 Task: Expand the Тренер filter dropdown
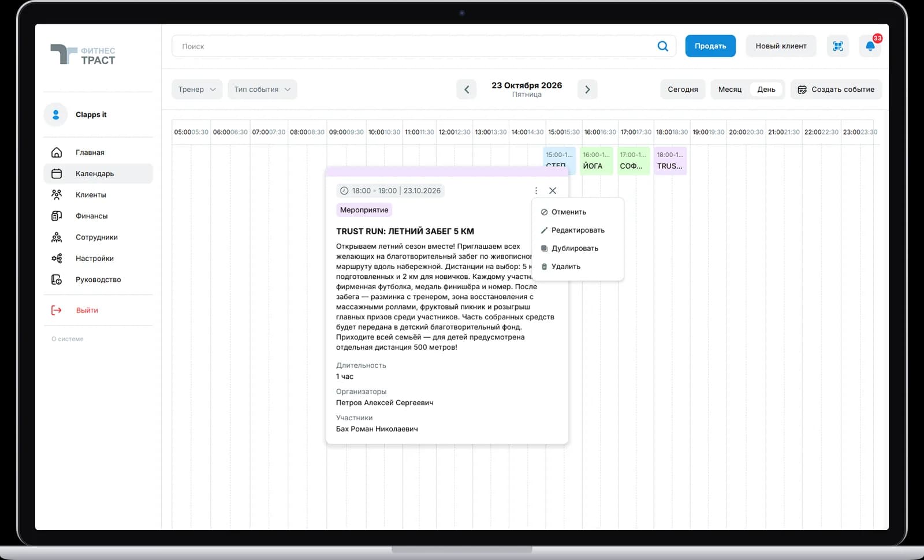point(197,89)
